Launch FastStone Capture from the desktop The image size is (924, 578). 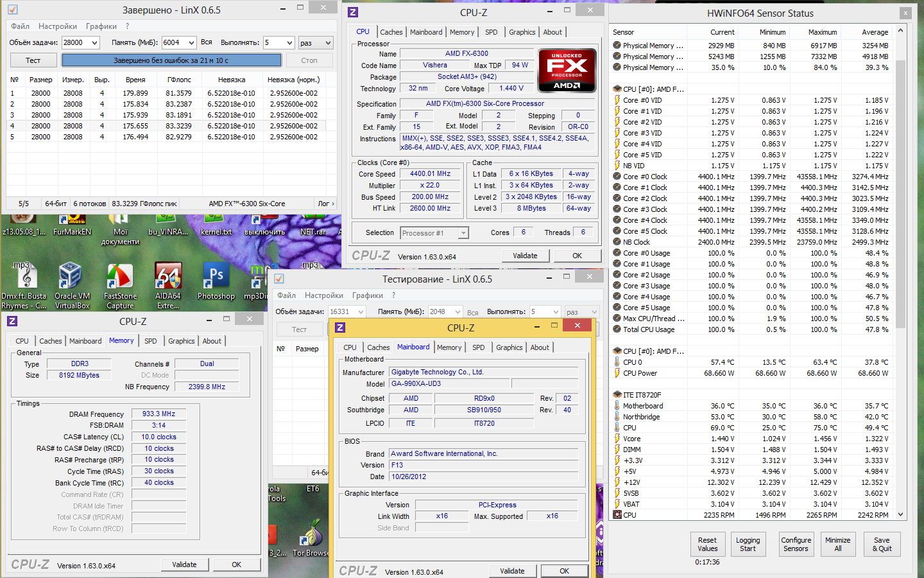click(120, 286)
